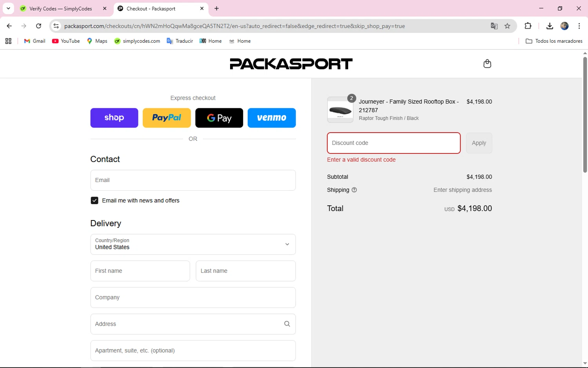This screenshot has height=368, width=588.
Task: Open site information icon in address bar
Action: tap(56, 26)
